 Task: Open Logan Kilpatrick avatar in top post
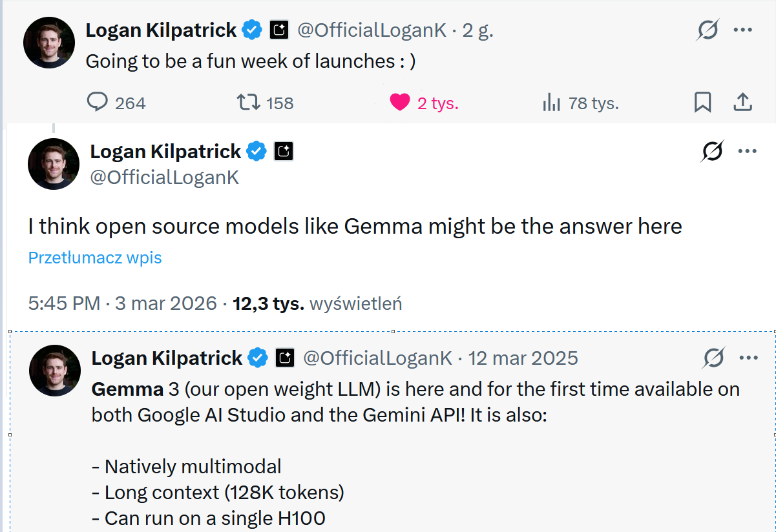click(x=49, y=43)
